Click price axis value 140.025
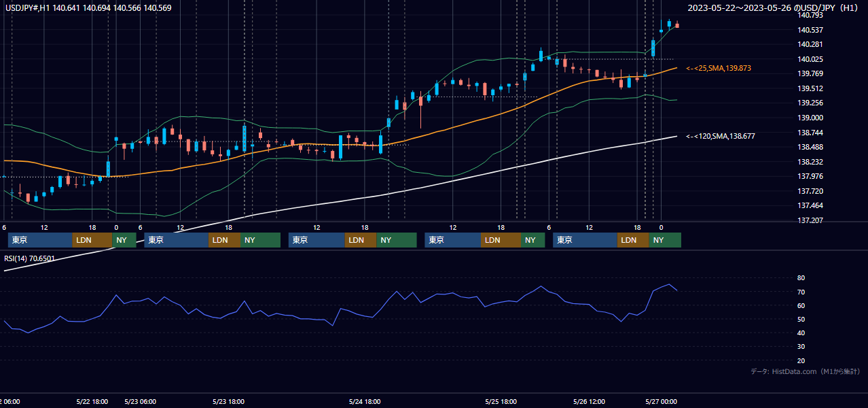 809,59
